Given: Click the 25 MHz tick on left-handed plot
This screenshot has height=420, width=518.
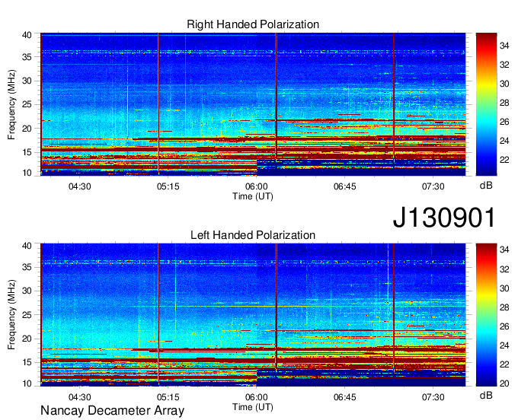Looking at the screenshot, I should [x=27, y=315].
